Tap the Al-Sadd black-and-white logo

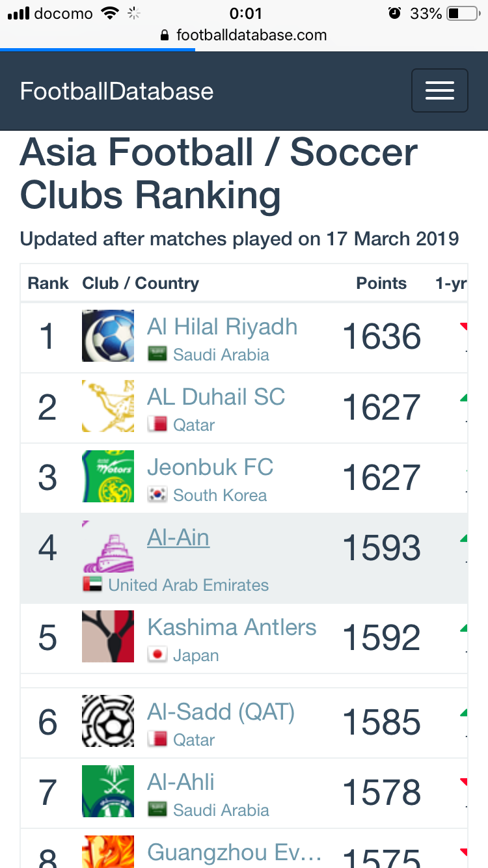108,721
